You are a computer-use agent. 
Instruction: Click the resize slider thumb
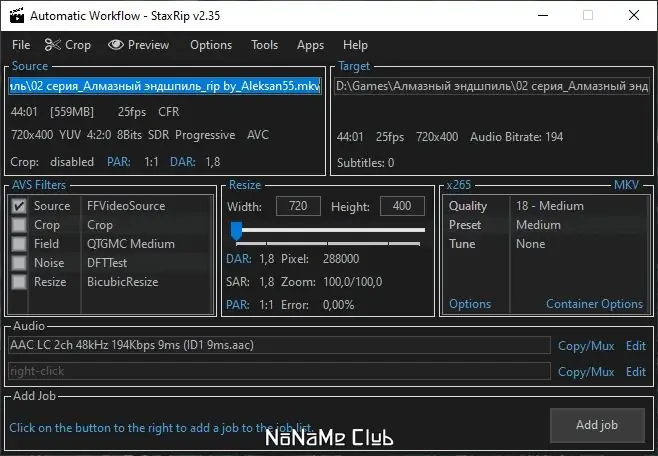click(x=236, y=230)
